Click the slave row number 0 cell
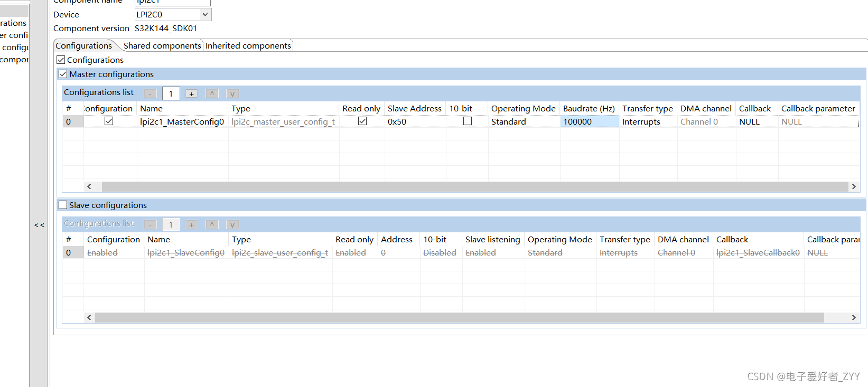This screenshot has width=868, height=387. 73,252
